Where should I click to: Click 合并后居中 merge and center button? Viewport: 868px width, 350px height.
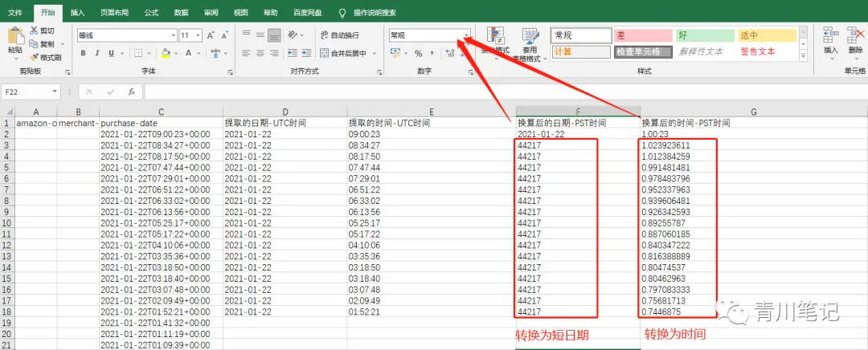[348, 54]
